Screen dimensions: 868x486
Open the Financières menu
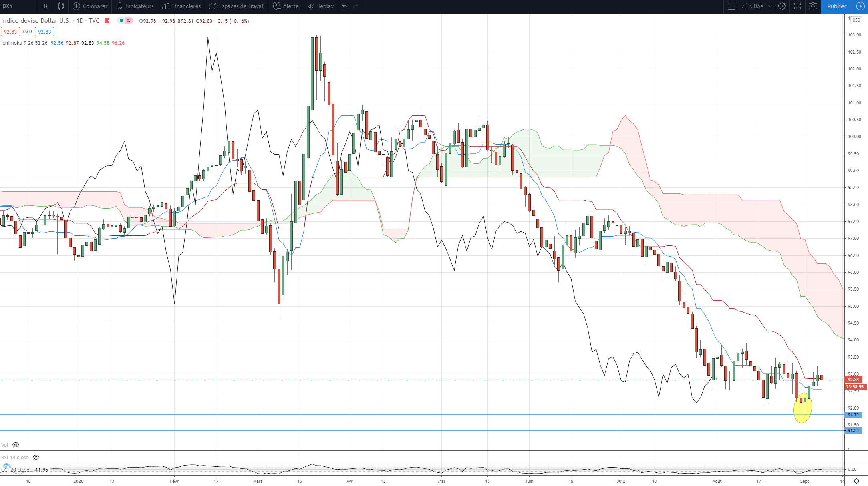tap(181, 6)
